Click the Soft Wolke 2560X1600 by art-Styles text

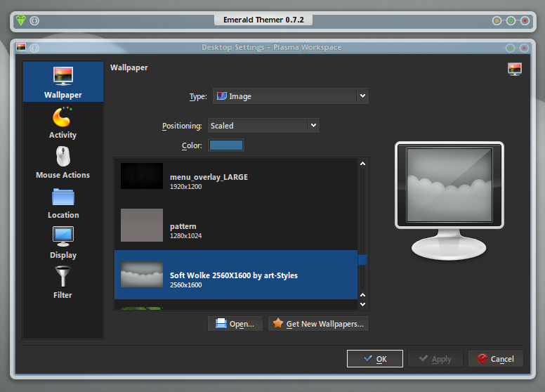234,275
